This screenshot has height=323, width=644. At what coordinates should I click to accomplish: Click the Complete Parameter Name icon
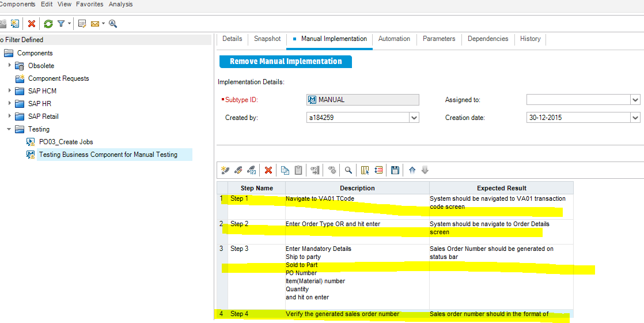[x=315, y=170]
